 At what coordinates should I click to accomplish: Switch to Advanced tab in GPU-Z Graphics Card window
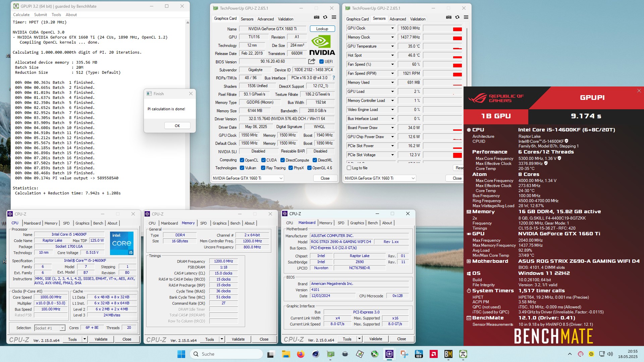pyautogui.click(x=266, y=19)
